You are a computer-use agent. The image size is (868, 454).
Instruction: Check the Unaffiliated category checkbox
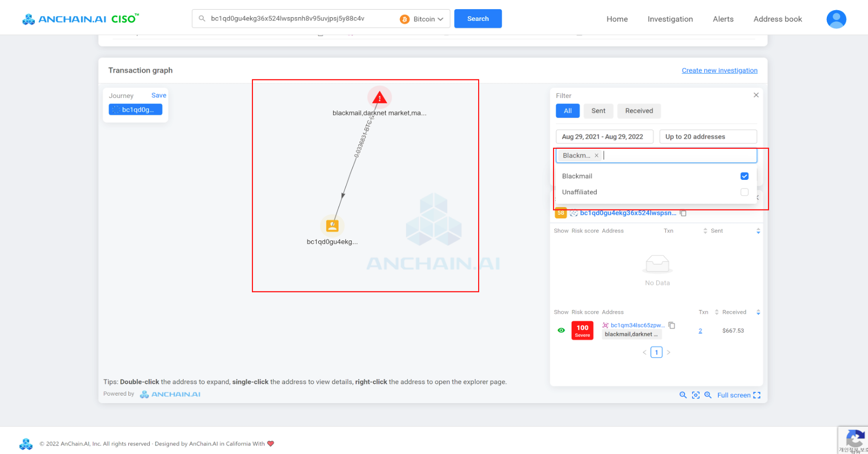click(744, 192)
